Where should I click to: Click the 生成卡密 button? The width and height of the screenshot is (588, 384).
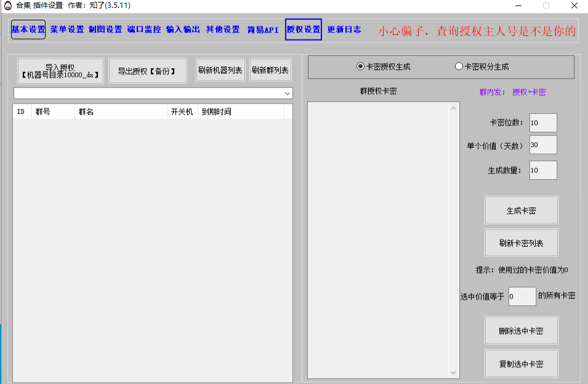pyautogui.click(x=521, y=210)
